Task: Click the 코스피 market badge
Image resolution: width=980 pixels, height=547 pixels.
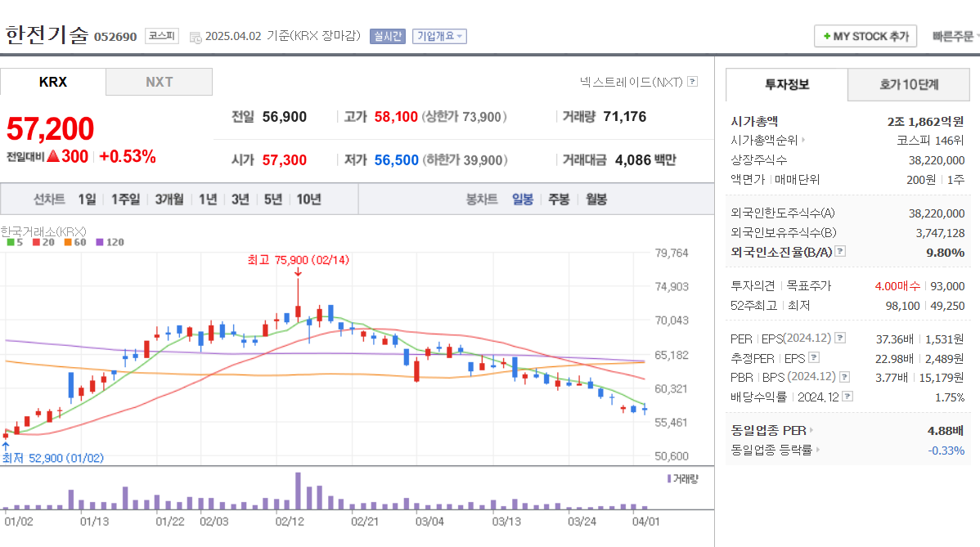Action: pos(162,36)
